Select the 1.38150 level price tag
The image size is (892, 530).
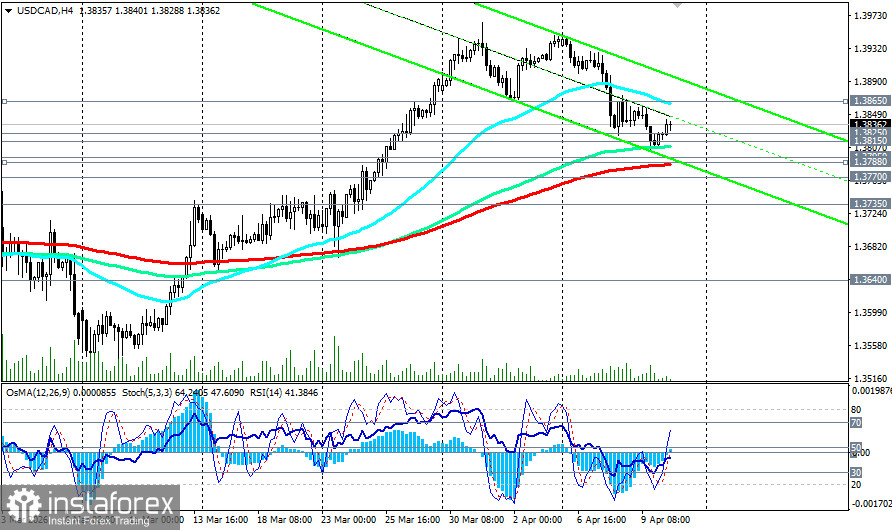(x=870, y=140)
